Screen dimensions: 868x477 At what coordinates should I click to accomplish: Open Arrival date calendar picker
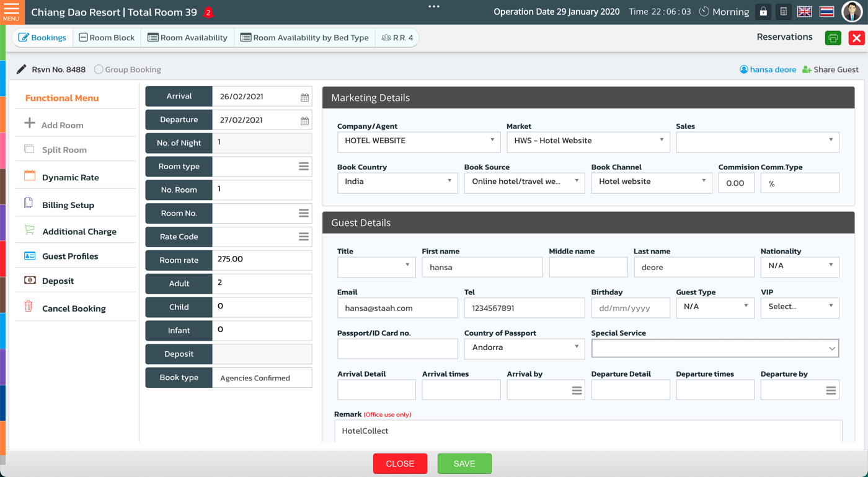point(304,97)
